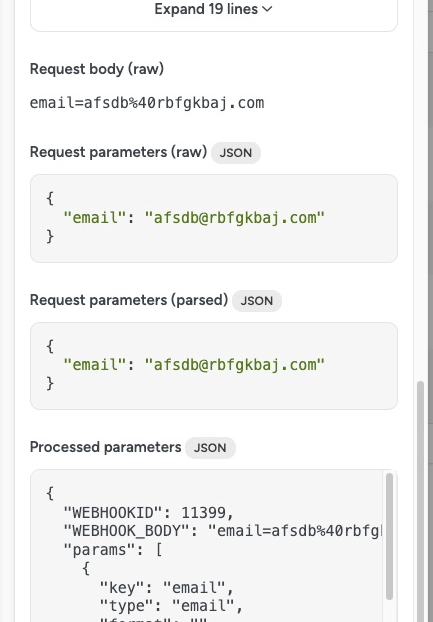
Task: Click the main panel vertical scrollbar thumb
Action: (421, 501)
